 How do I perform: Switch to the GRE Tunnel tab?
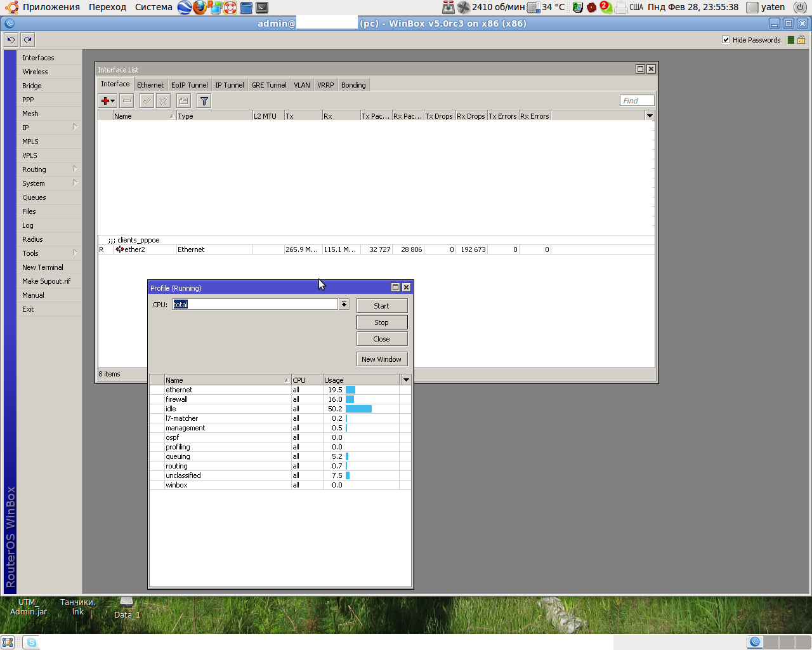coord(269,85)
